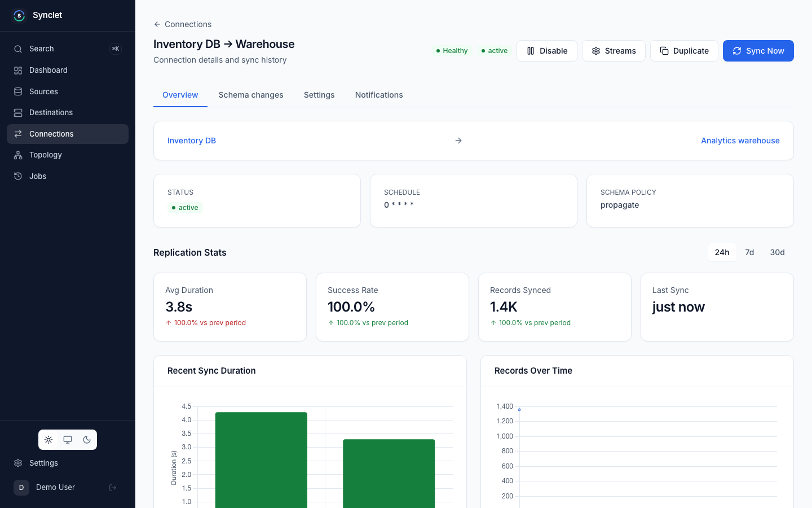Click the Synclet logo icon
This screenshot has height=508, width=812.
pyautogui.click(x=19, y=15)
